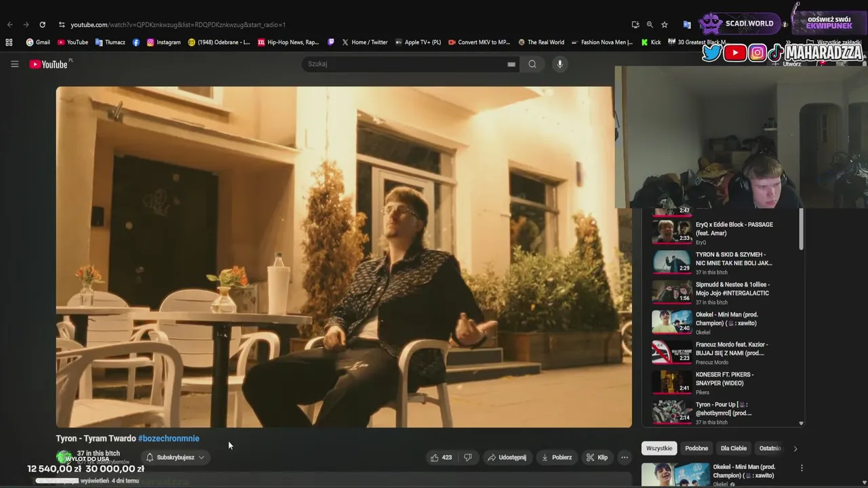Image resolution: width=868 pixels, height=488 pixels.
Task: Open the more actions three-dot button
Action: [x=625, y=457]
